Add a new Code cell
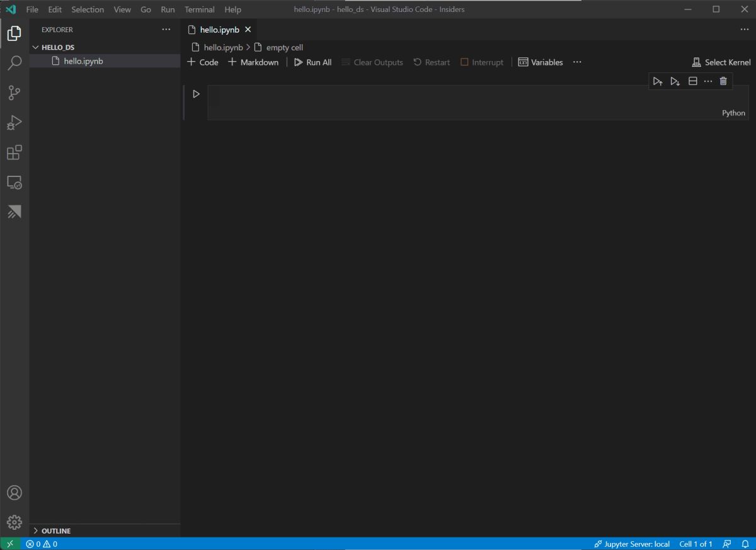 pos(203,62)
